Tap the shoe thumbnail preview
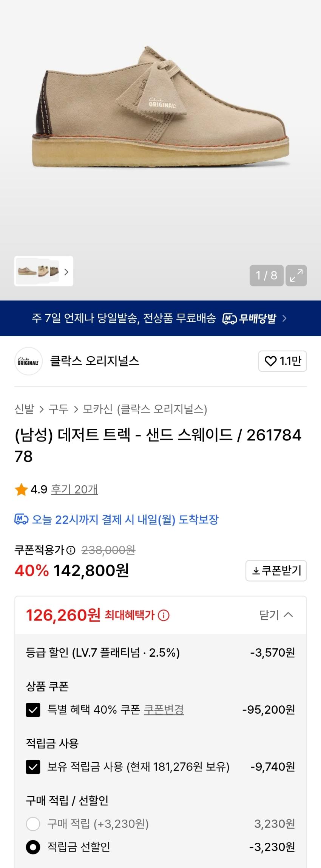The image size is (321, 868). coord(38,271)
